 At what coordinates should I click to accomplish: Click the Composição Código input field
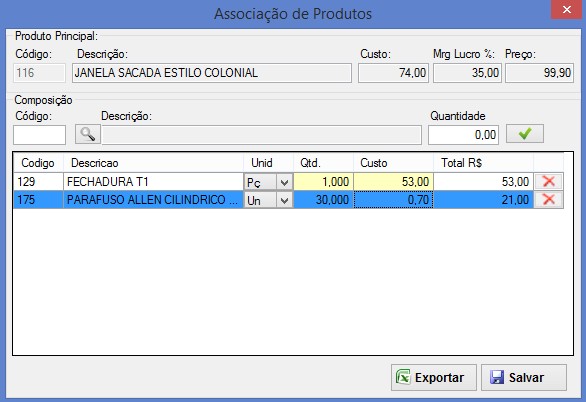pyautogui.click(x=39, y=135)
